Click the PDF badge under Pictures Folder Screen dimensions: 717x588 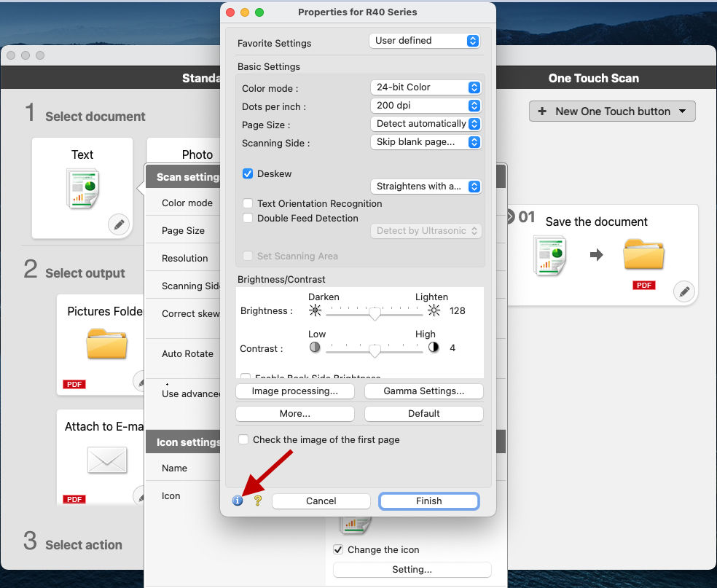tap(74, 384)
